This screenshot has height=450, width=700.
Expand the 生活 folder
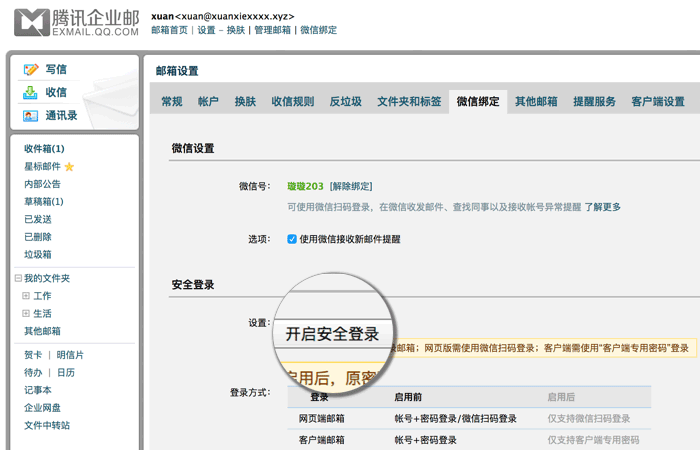click(x=26, y=314)
